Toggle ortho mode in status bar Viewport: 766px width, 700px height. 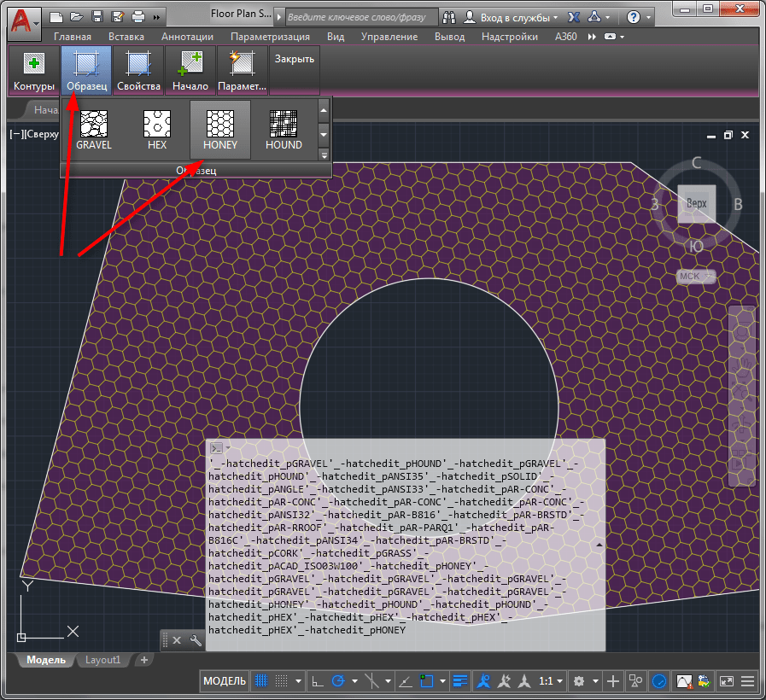(x=318, y=680)
